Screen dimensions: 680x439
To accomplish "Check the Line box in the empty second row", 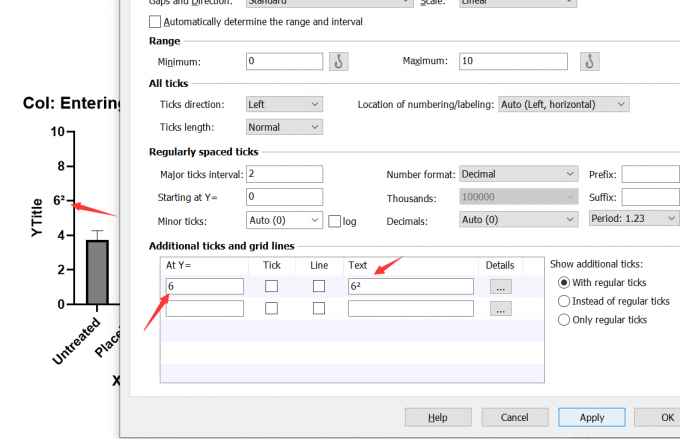I will click(319, 308).
